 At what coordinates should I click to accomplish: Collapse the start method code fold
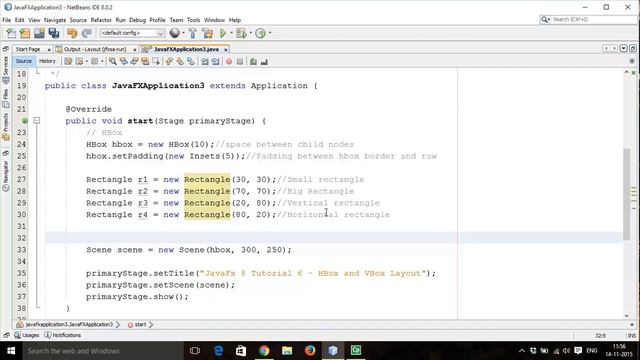37,120
